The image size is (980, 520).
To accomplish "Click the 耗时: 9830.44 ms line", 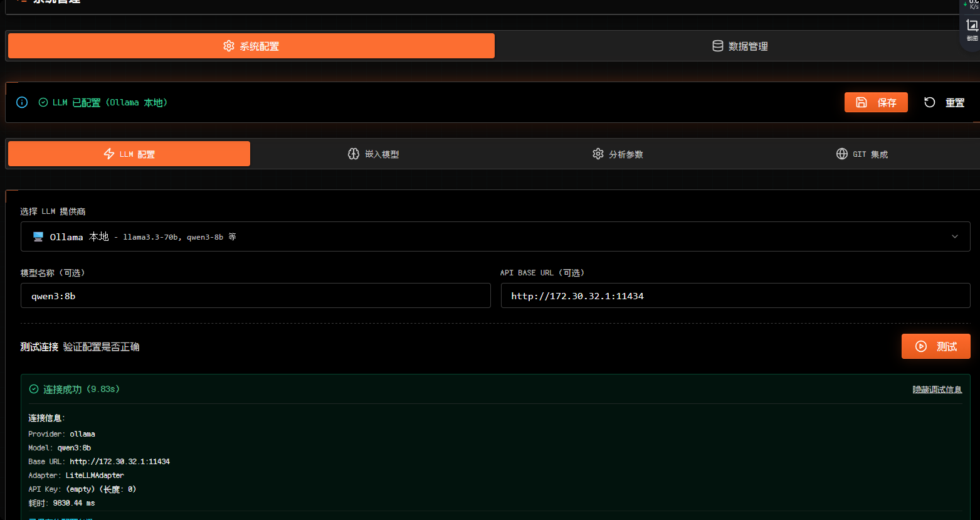I will (x=61, y=503).
